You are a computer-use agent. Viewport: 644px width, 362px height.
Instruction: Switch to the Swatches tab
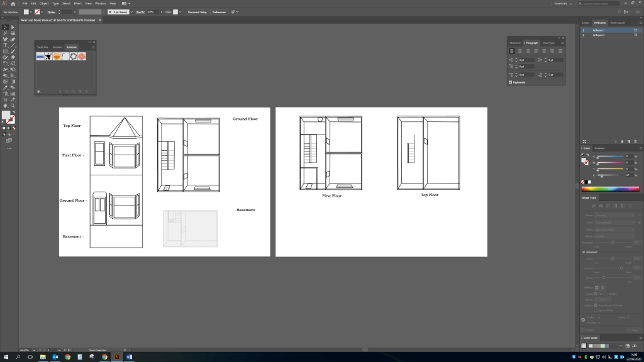pyautogui.click(x=42, y=47)
